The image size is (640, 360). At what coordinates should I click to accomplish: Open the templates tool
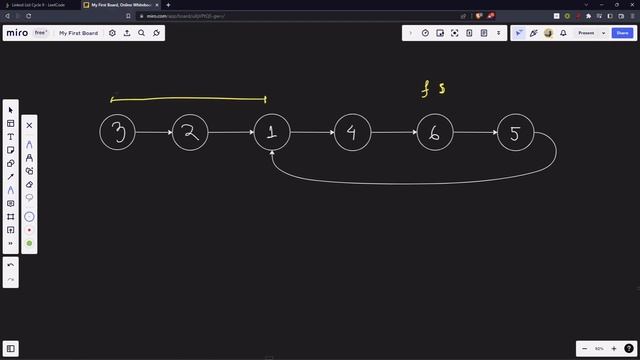click(11, 123)
